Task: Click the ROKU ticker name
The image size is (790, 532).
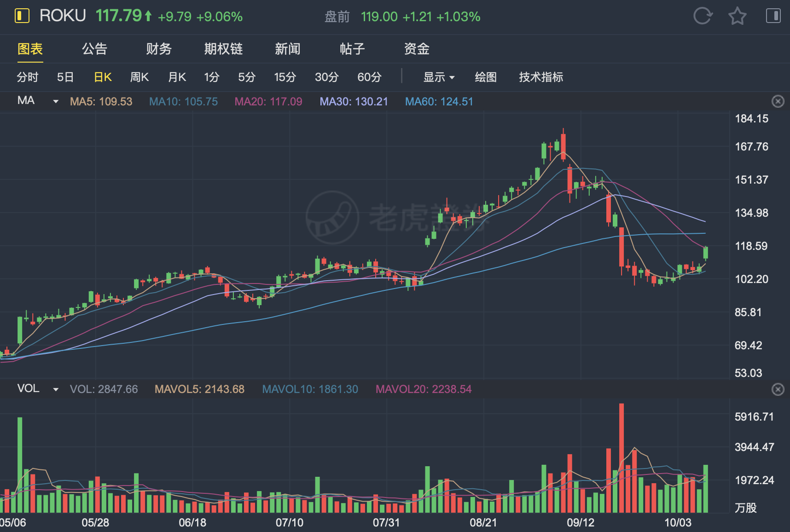Action: click(63, 16)
